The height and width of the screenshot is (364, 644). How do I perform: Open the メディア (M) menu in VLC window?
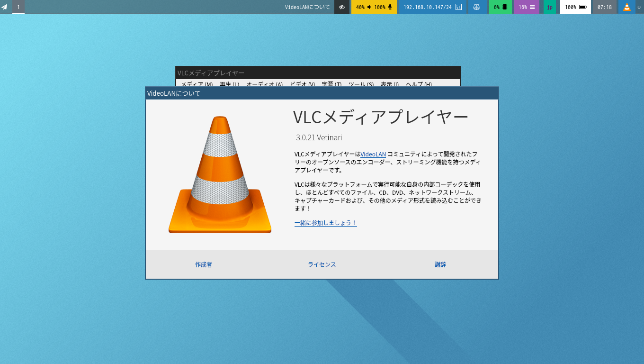[197, 84]
